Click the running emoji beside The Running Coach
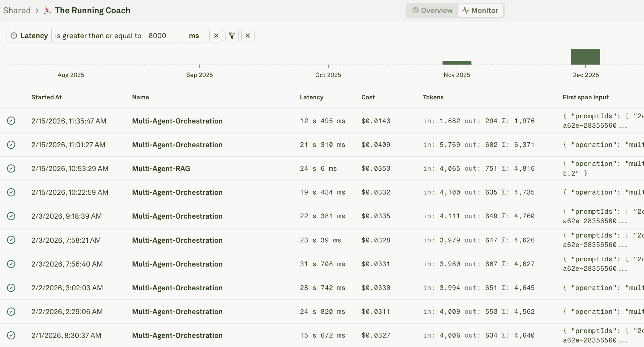Viewport: 644px width, 347px height. 46,10
